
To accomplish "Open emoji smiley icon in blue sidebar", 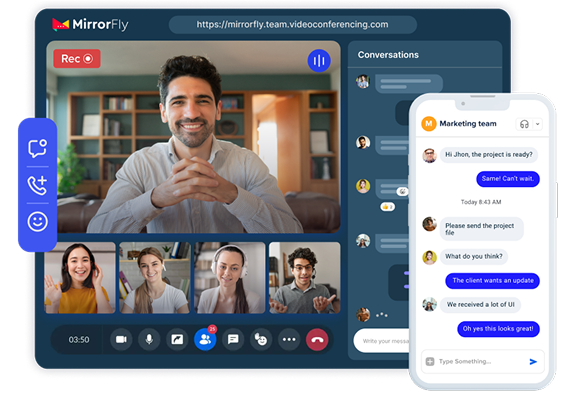I will 37,221.
